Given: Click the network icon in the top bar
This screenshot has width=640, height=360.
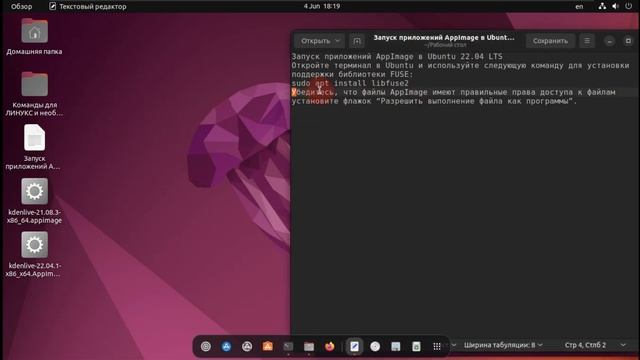Looking at the screenshot, I should (602, 6).
